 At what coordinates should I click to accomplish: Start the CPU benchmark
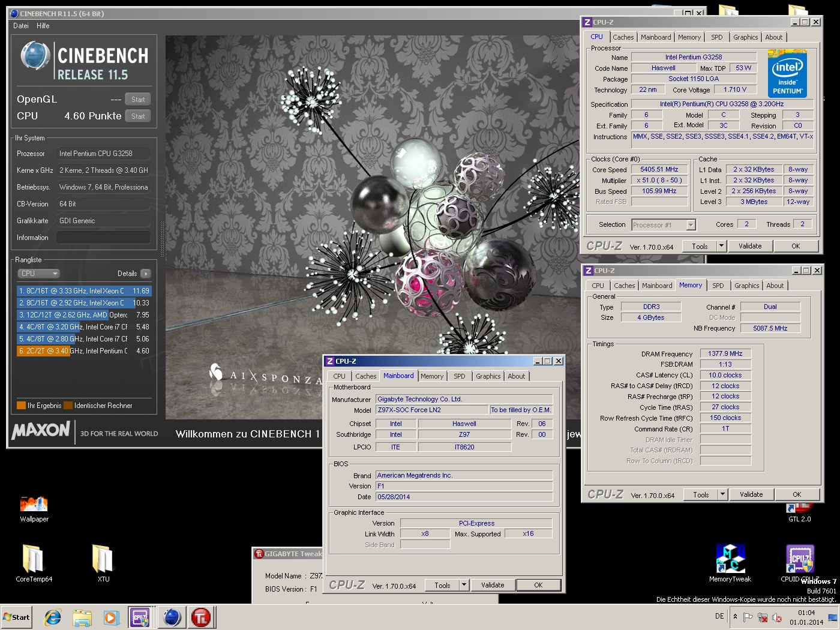(138, 116)
